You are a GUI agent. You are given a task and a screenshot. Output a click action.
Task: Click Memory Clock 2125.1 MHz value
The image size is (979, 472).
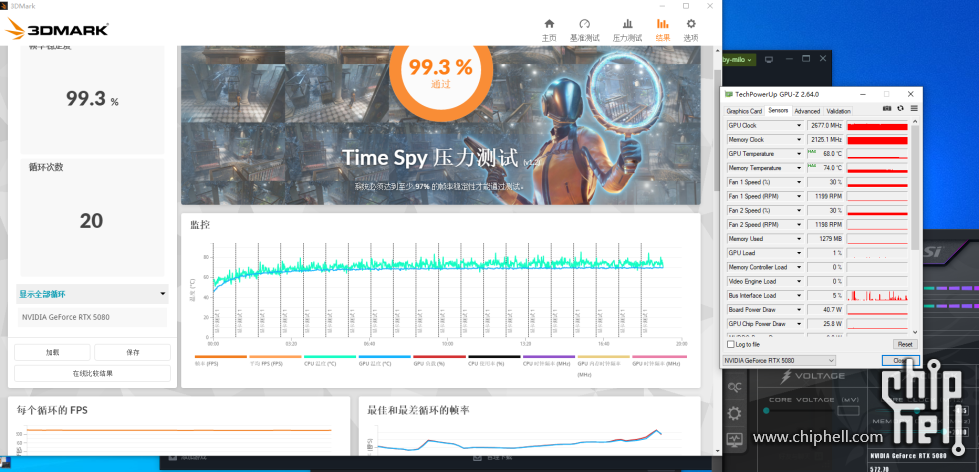coord(825,140)
